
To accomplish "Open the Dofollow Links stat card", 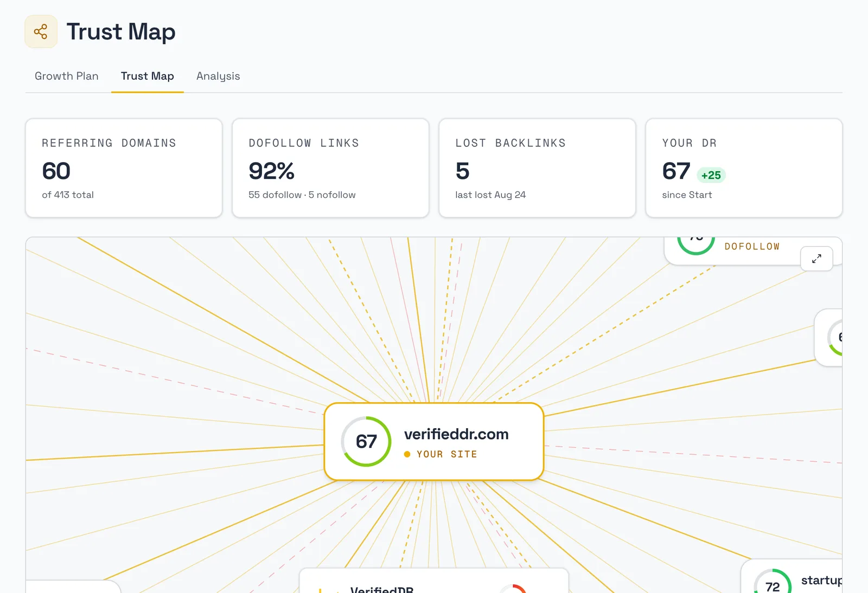I will pos(330,168).
